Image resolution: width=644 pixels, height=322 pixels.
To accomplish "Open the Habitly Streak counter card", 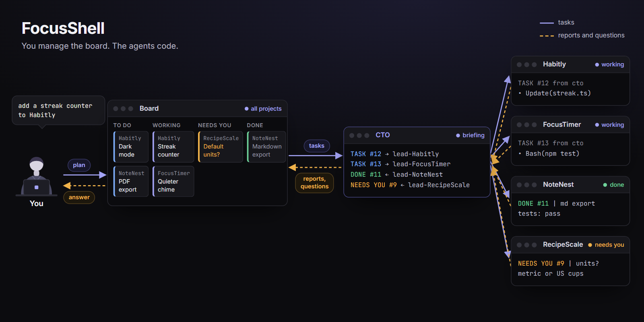I will click(173, 147).
